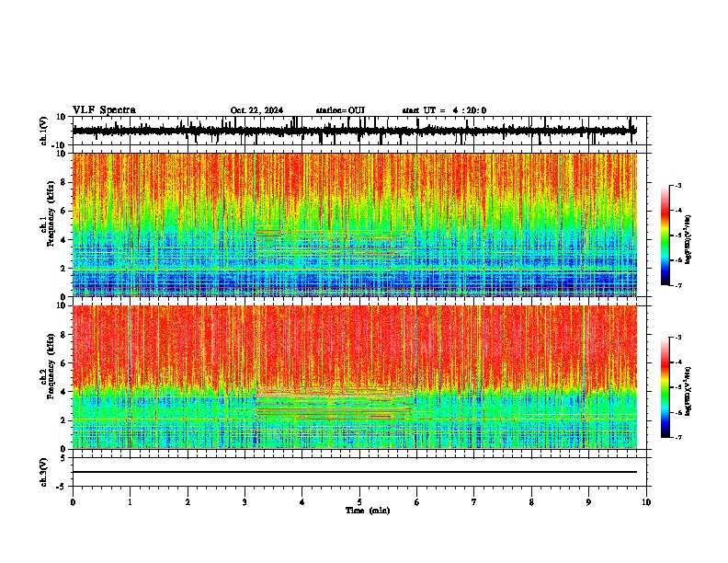Viewport: 728px width, 563px height.
Task: Click the "-7" tick on ch.2 colorbar
Action: 678,437
